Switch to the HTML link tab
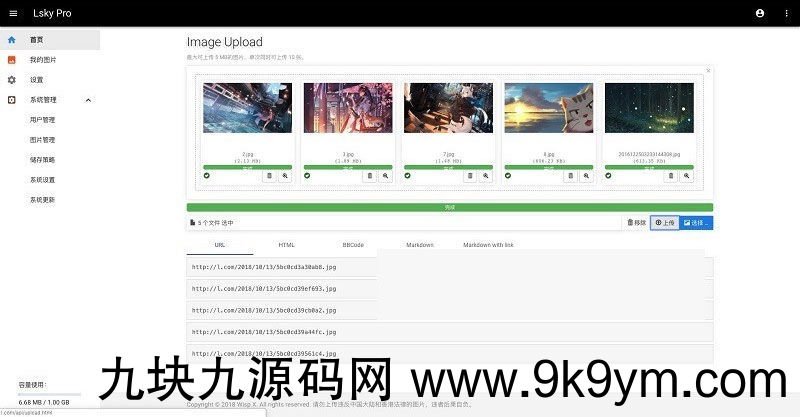The width and height of the screenshot is (800, 417). (x=286, y=245)
